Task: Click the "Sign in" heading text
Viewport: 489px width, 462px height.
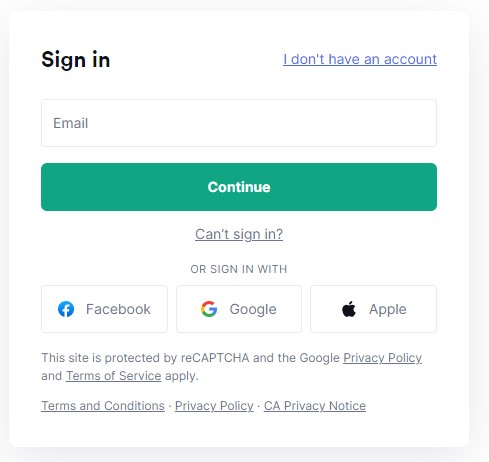Action: [x=76, y=60]
